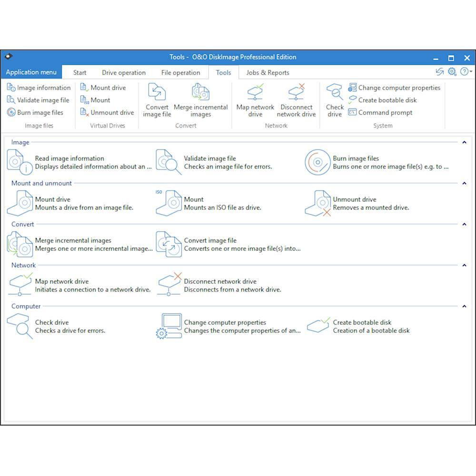Collapse the Mount and unmount section
The image size is (476, 476).
464,183
